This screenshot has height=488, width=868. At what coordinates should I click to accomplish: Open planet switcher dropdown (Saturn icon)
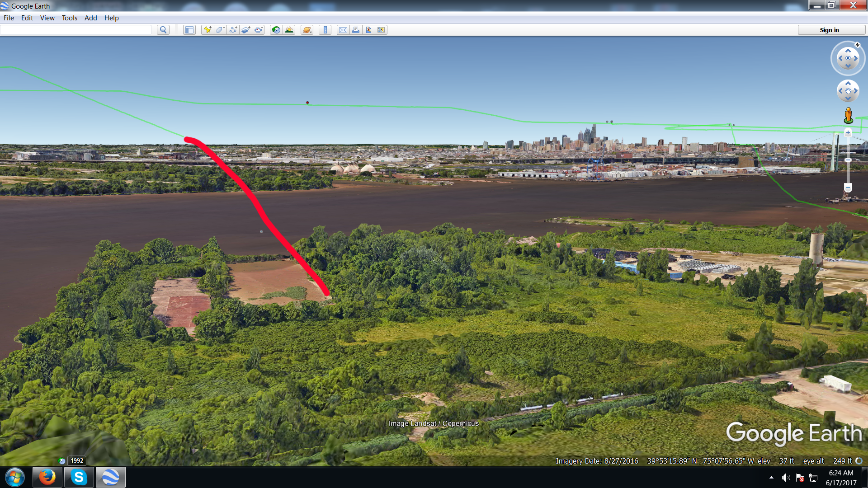pos(307,30)
